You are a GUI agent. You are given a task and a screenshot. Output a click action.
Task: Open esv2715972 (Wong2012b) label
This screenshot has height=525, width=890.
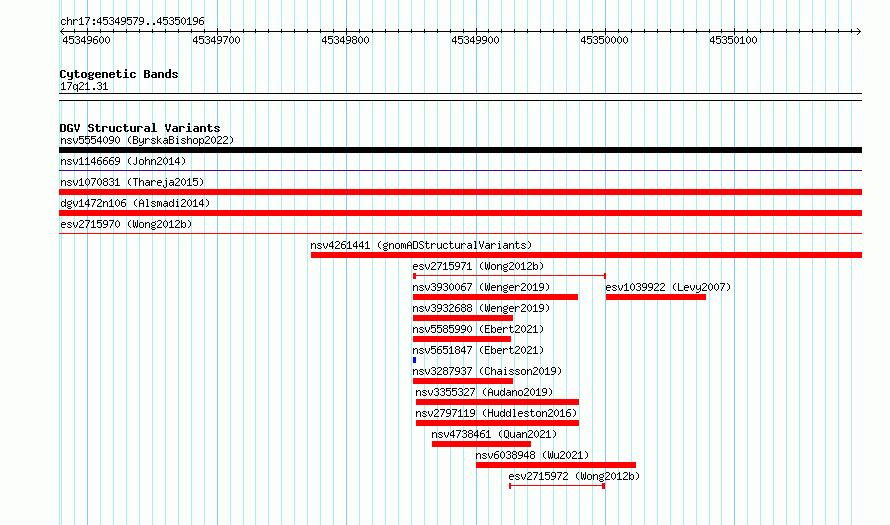click(x=574, y=476)
